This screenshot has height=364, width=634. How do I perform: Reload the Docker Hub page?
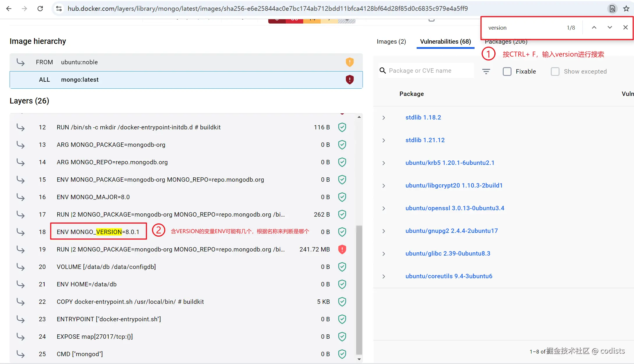[x=40, y=8]
